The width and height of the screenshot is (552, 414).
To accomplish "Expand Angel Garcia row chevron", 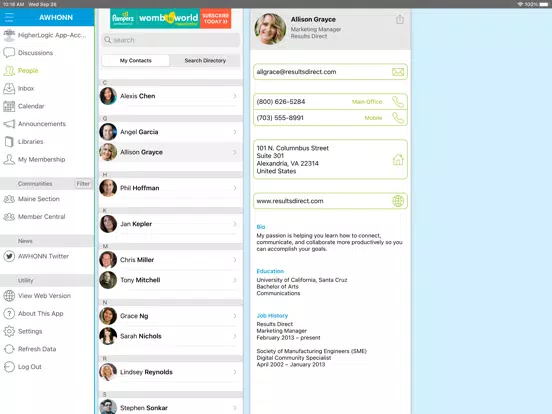I will tap(235, 132).
